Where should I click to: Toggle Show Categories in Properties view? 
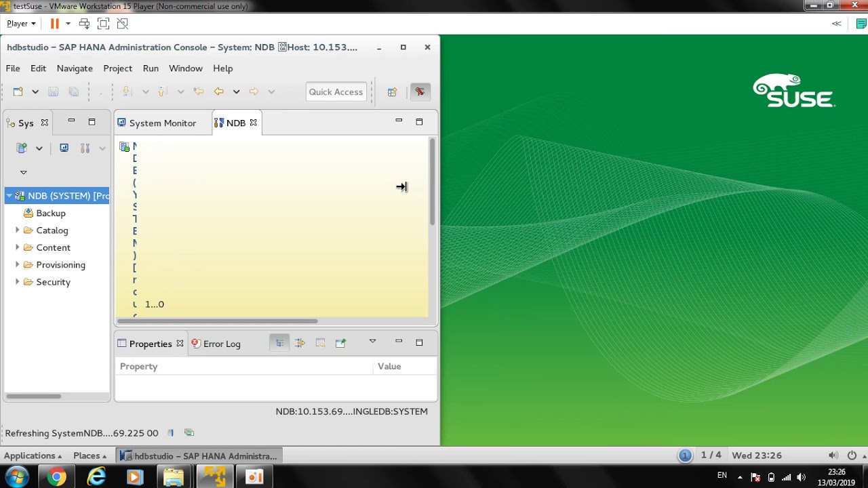tap(279, 343)
